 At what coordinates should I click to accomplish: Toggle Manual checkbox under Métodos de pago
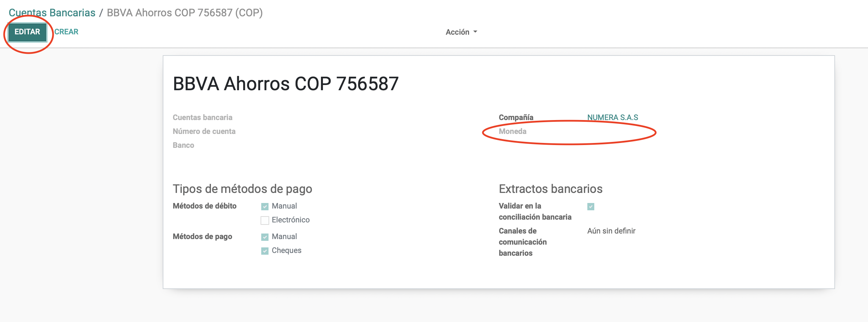265,237
